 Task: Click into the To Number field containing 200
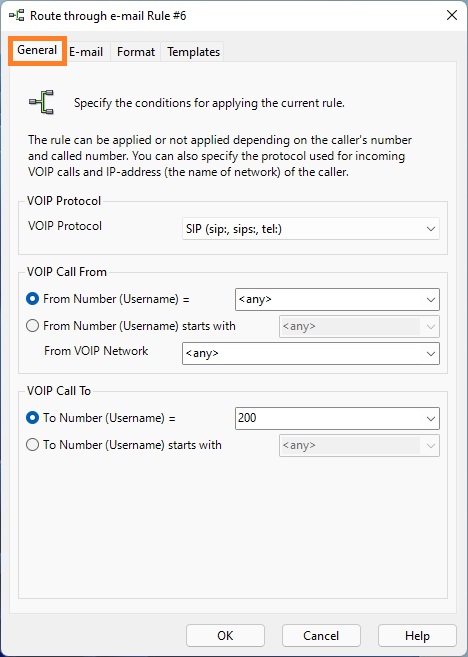tap(328, 418)
